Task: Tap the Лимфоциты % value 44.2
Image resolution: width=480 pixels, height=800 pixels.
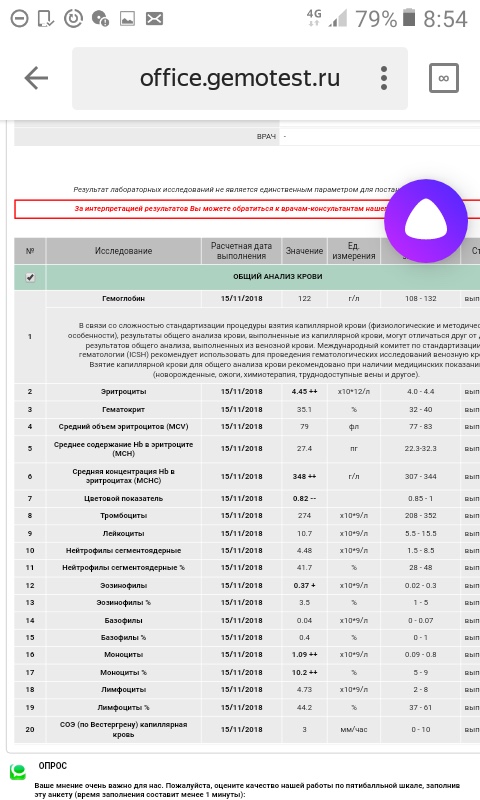Action: pos(305,708)
